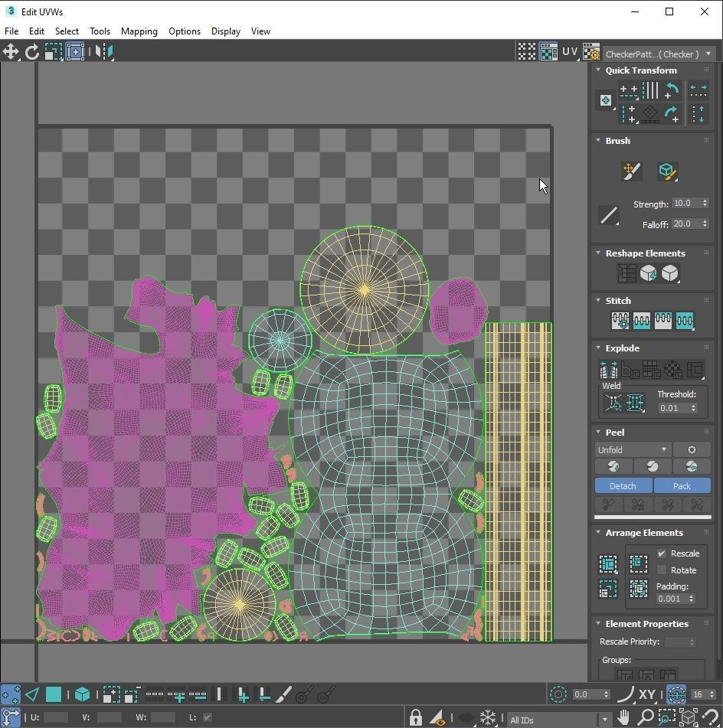Click the Padding value field

(x=672, y=599)
